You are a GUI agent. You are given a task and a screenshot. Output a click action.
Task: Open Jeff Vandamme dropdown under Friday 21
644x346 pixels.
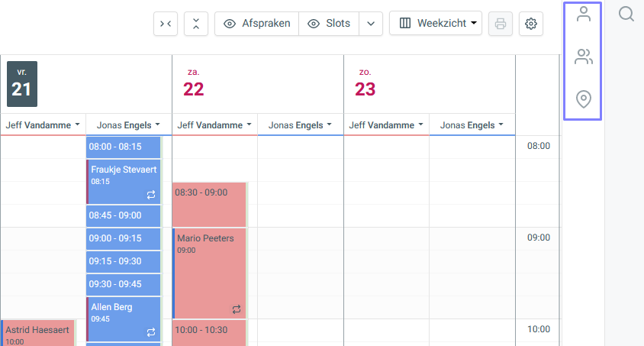tap(43, 124)
